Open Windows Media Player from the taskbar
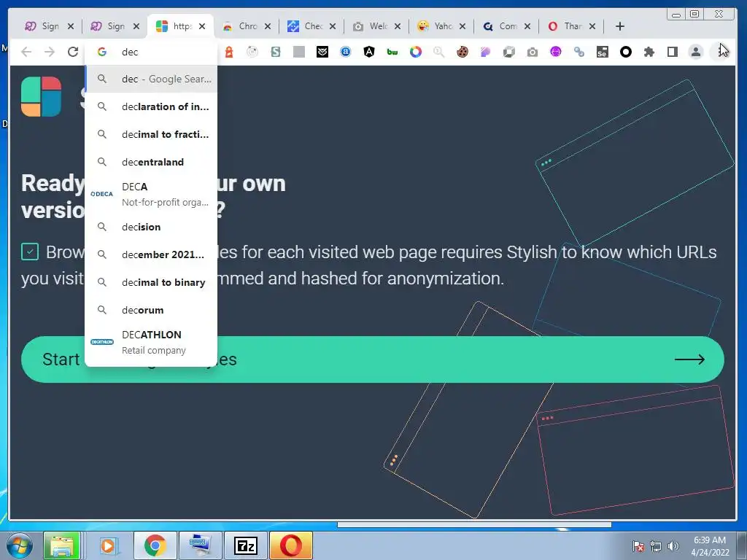747x560 pixels. [108, 545]
